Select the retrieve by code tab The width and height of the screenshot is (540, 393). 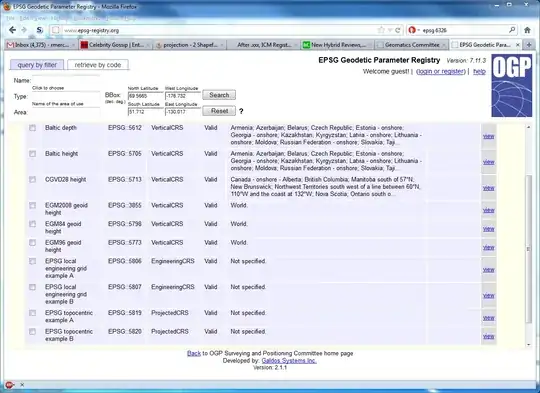[98, 65]
